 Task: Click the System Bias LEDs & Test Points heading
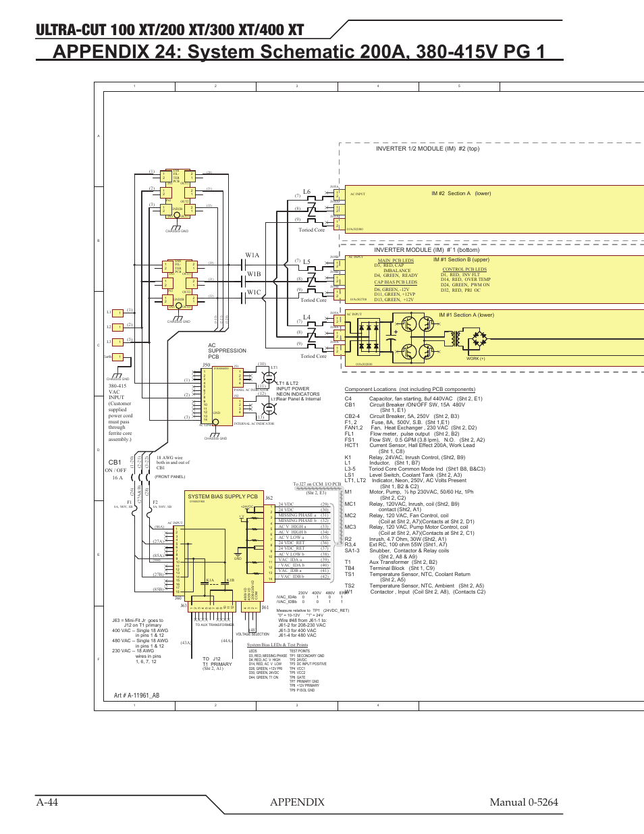click(277, 645)
